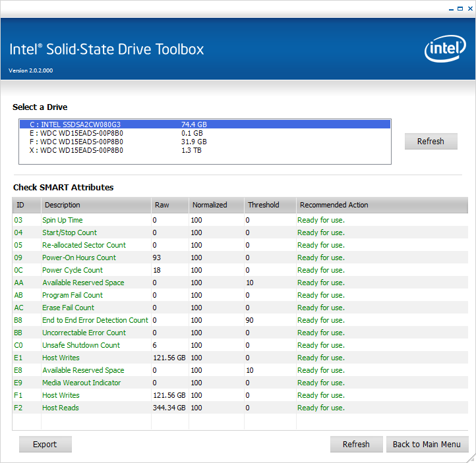Click the Recommended Action column header
This screenshot has height=463, width=476.
[381, 205]
